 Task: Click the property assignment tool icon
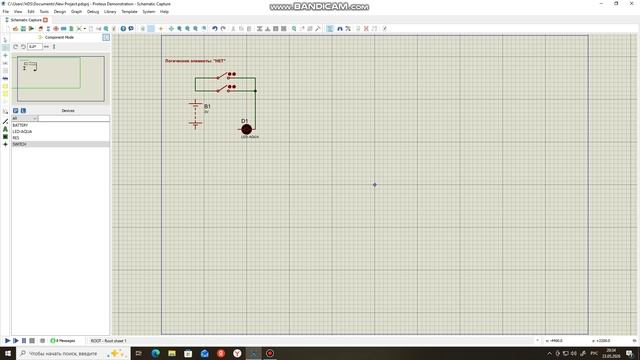tap(348, 29)
